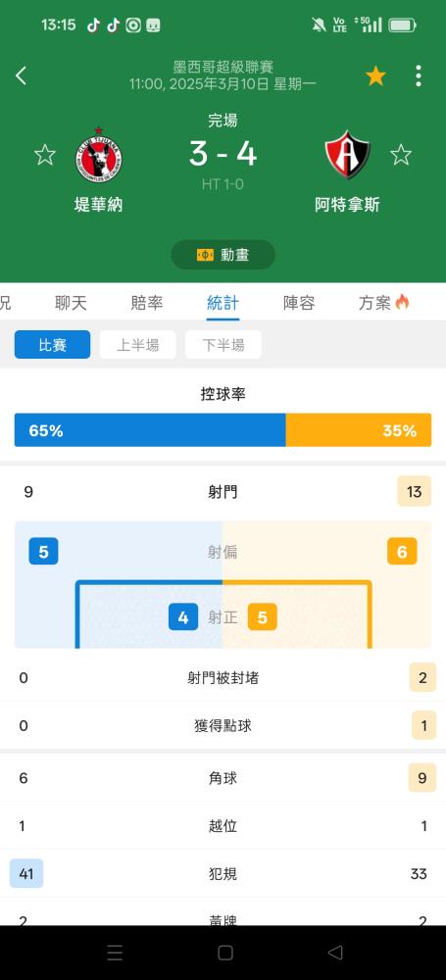The height and width of the screenshot is (980, 446).
Task: Open the 陣容 lineup tab
Action: coord(299,303)
